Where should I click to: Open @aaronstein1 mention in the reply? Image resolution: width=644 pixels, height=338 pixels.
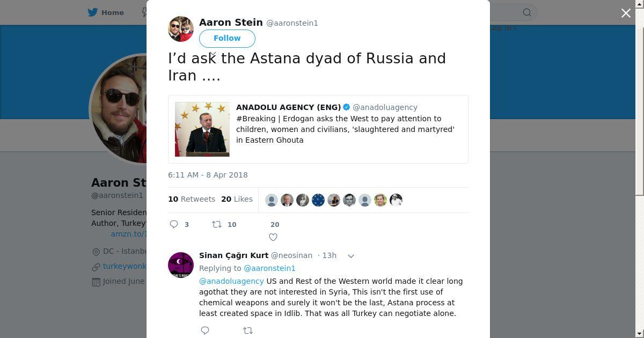[x=269, y=268]
